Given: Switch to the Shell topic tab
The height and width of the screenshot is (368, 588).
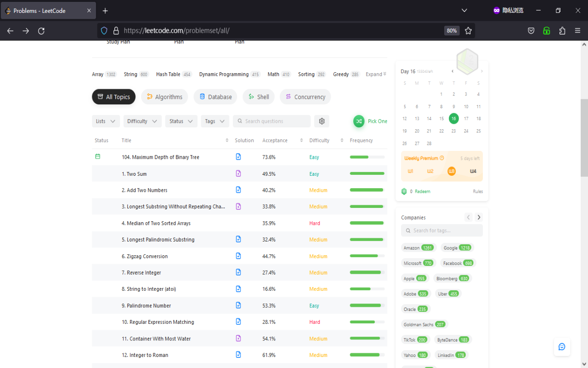Looking at the screenshot, I should (259, 97).
